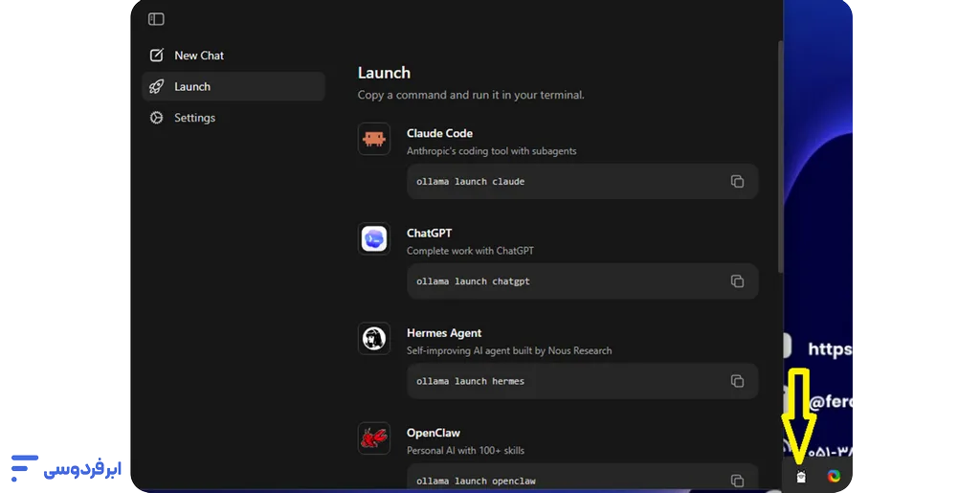The width and height of the screenshot is (980, 493).
Task: Click the Launch rocket icon
Action: point(156,86)
